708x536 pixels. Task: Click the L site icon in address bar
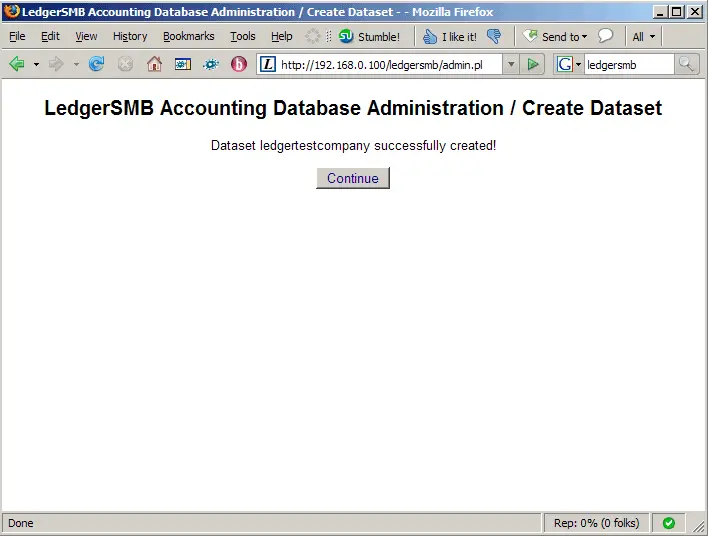point(268,64)
